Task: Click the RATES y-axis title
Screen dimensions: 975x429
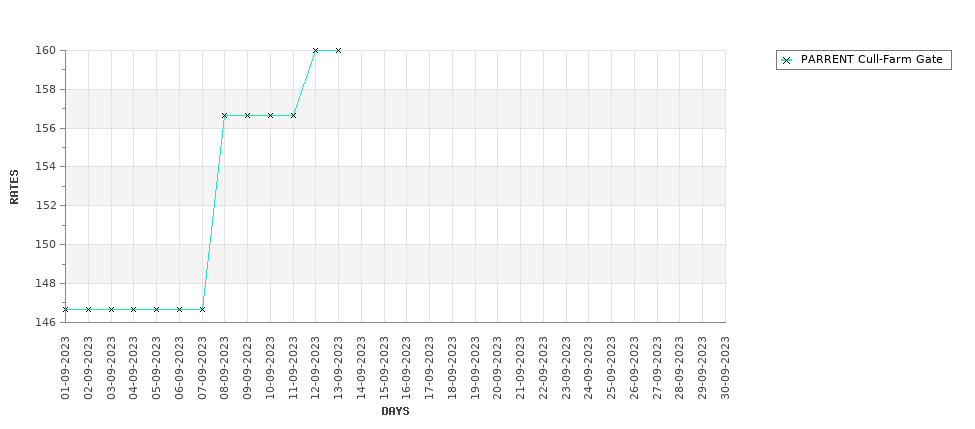Action: click(14, 187)
